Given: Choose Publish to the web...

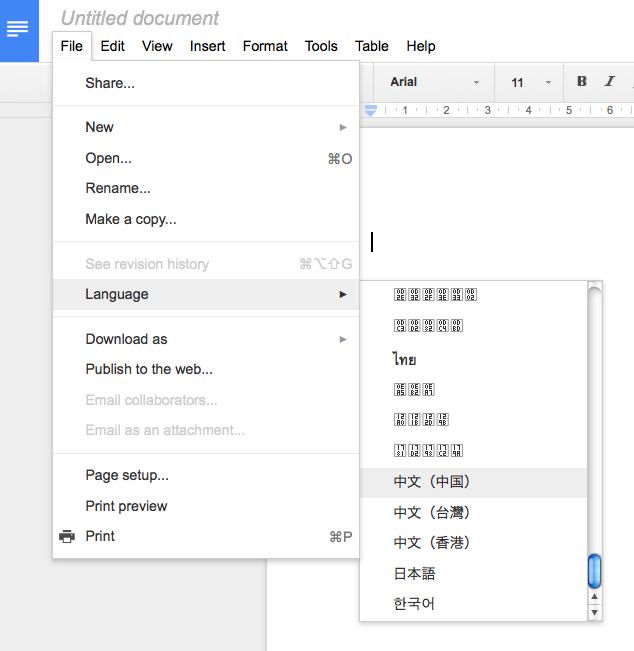Looking at the screenshot, I should click(x=206, y=369).
